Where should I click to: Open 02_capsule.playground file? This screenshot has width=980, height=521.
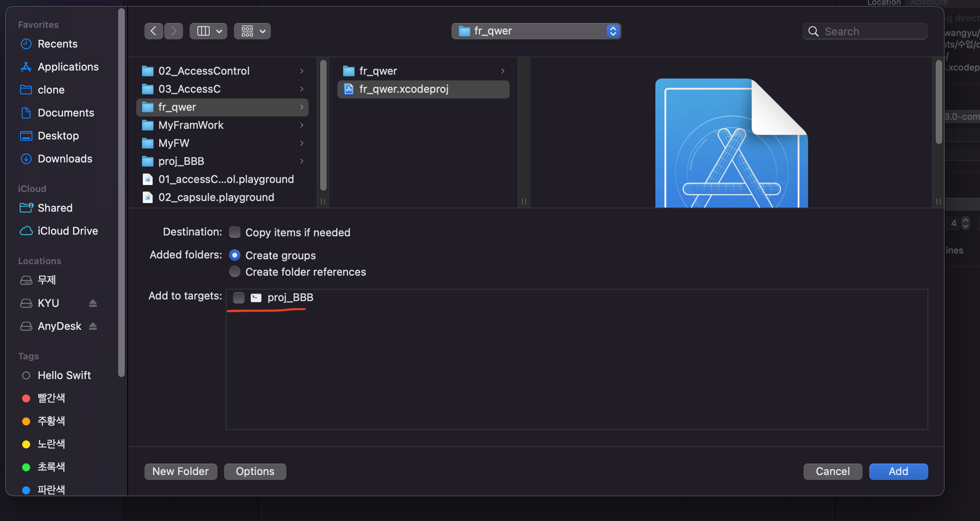click(x=216, y=197)
